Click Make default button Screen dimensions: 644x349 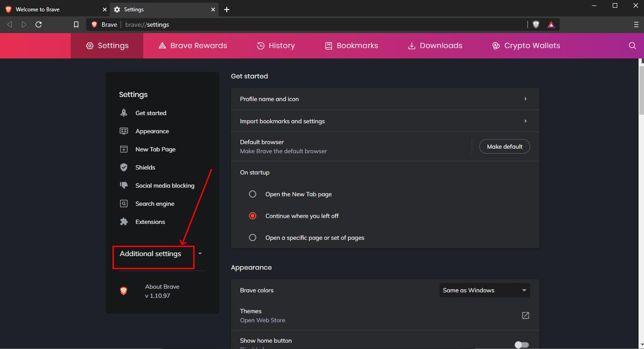tap(505, 146)
